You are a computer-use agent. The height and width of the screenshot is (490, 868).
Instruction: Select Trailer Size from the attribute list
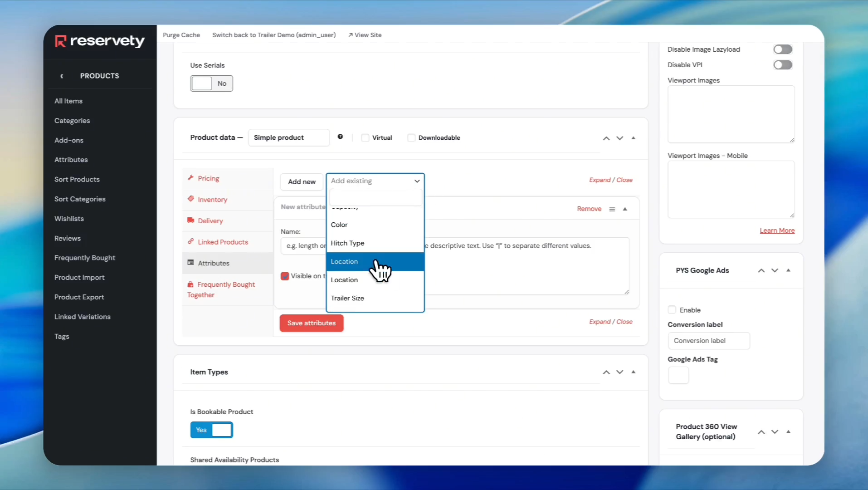pyautogui.click(x=375, y=298)
